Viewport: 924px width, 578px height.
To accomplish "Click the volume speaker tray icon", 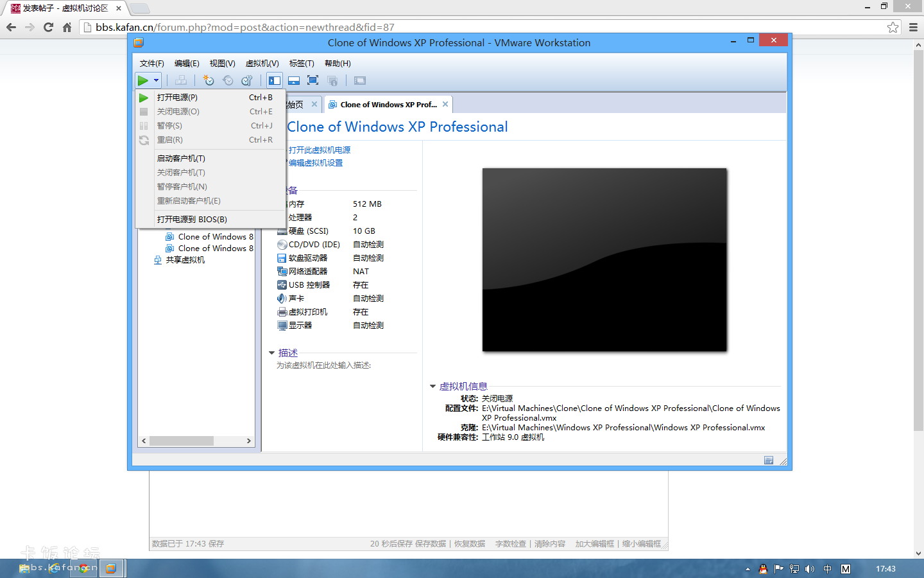I will point(810,569).
